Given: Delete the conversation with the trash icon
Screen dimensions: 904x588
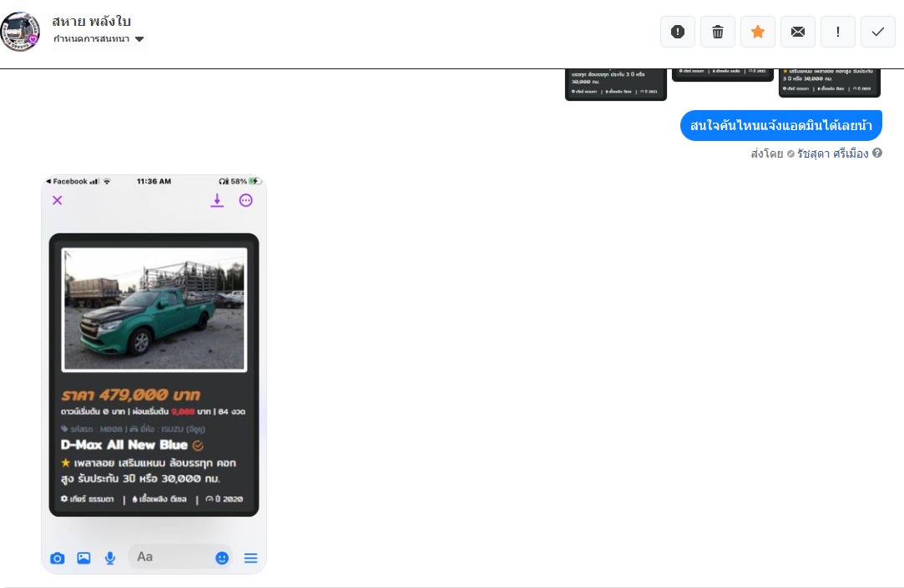Looking at the screenshot, I should [x=718, y=32].
